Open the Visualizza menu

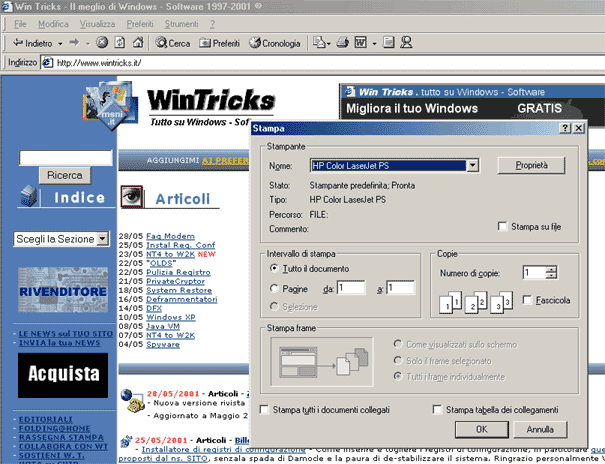click(x=97, y=24)
